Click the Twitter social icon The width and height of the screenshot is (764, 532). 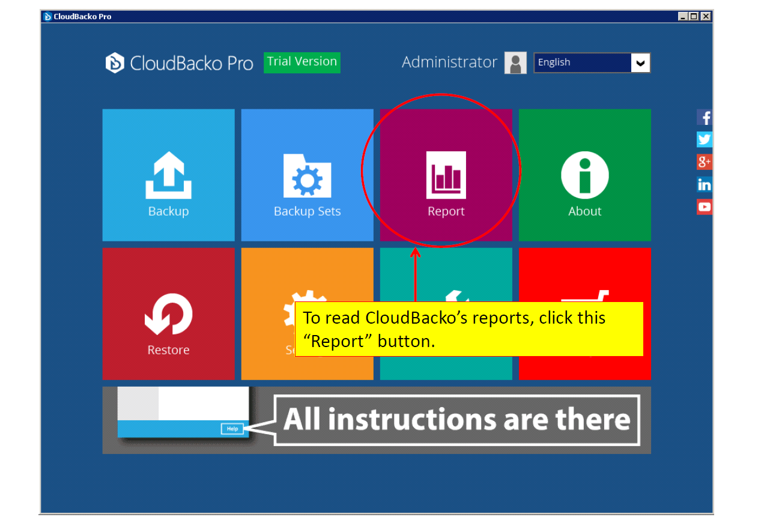pyautogui.click(x=704, y=140)
